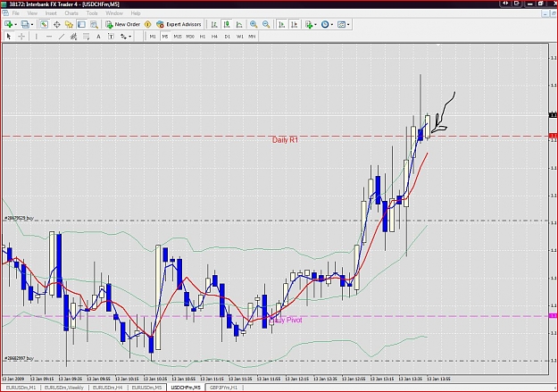Select the Horizontal Line drawing tool
Viewport: 558px width, 392px height.
tap(49, 37)
